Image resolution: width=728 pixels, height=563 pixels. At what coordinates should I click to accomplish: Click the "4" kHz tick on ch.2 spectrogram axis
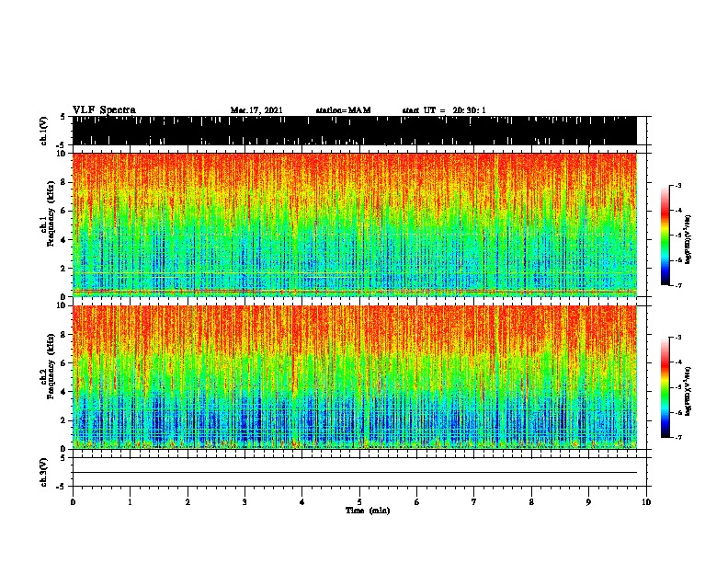(64, 392)
